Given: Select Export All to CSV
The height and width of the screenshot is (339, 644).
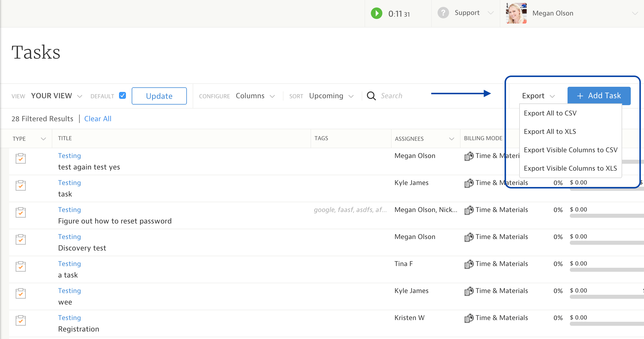Looking at the screenshot, I should tap(550, 113).
